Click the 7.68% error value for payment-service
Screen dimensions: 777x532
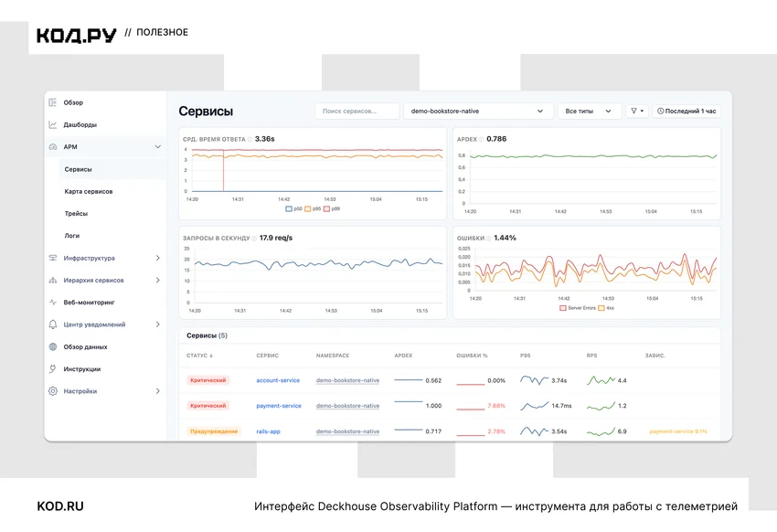click(x=496, y=406)
